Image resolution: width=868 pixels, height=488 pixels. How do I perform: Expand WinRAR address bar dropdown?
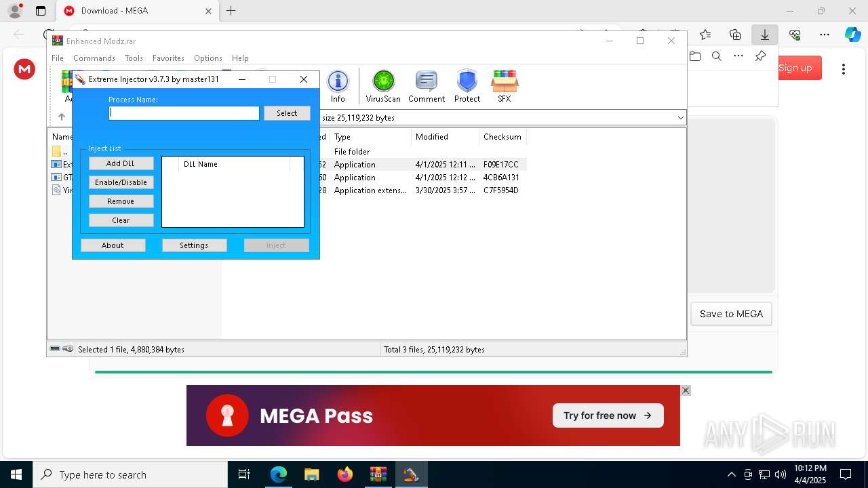(680, 118)
